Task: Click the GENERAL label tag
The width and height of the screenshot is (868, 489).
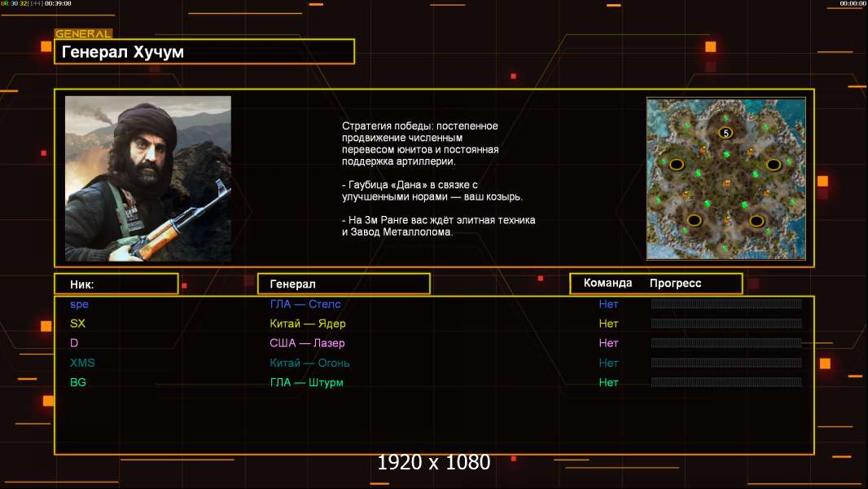Action: (x=83, y=34)
